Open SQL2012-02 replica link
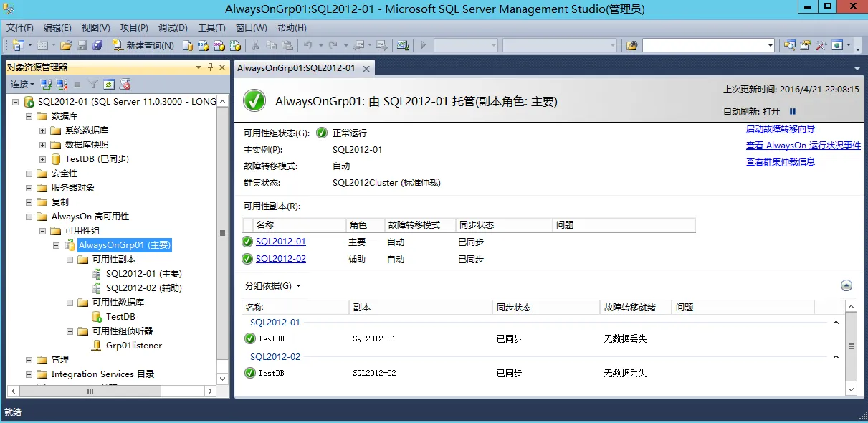 (280, 259)
